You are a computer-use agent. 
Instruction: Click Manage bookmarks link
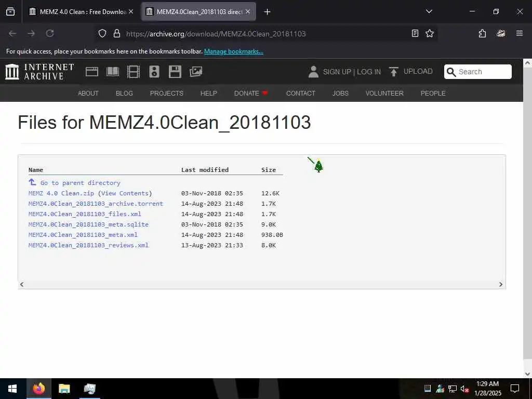click(x=233, y=51)
